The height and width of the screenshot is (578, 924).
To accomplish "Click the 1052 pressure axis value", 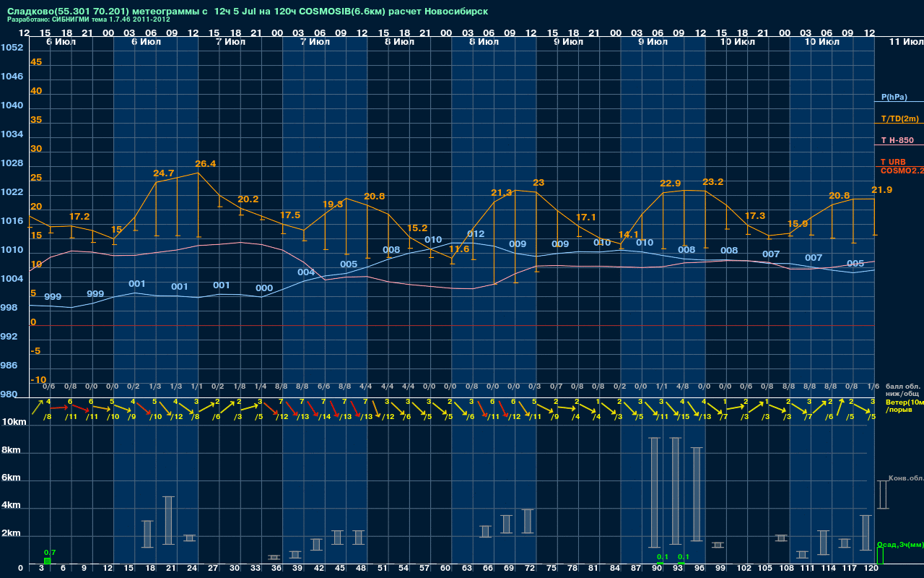I will click(12, 48).
